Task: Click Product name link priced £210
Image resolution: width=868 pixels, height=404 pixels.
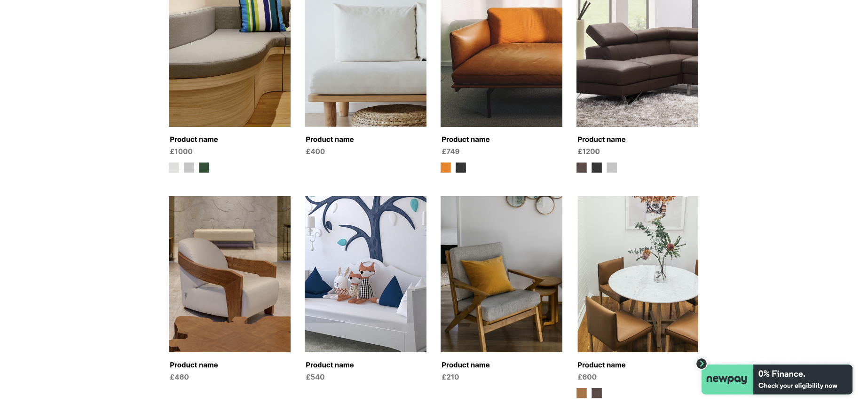Action: (x=466, y=365)
